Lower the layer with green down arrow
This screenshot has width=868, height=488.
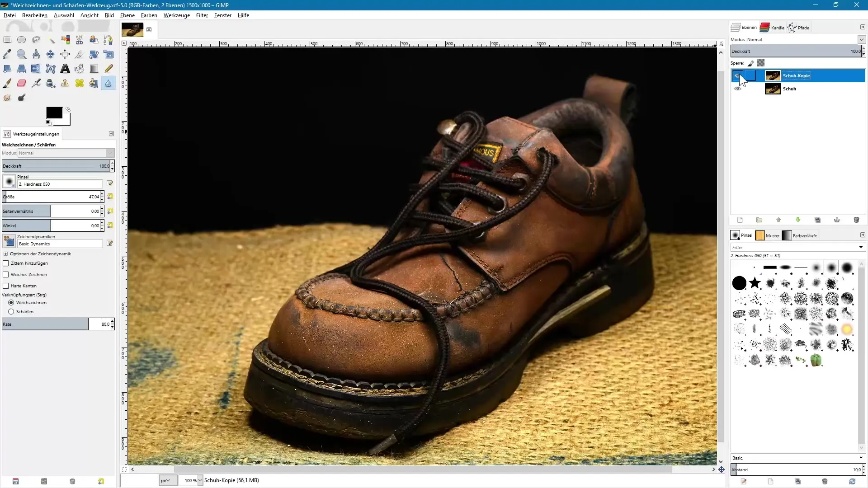798,220
